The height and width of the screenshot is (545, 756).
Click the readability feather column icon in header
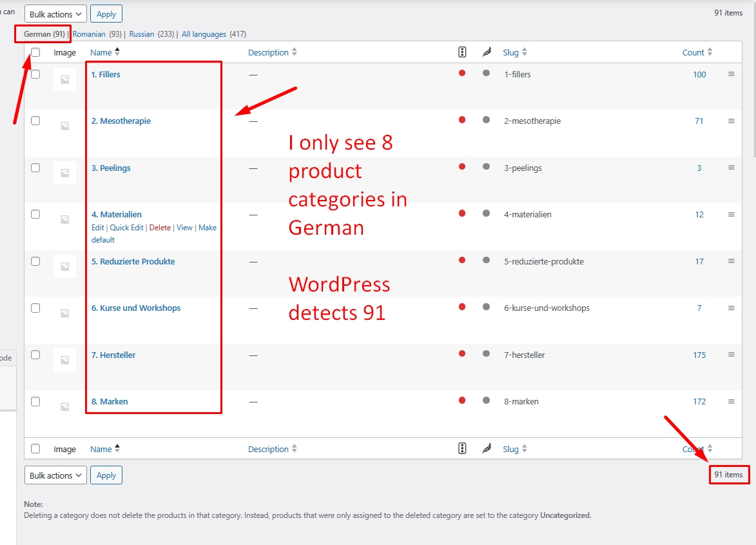(x=487, y=52)
